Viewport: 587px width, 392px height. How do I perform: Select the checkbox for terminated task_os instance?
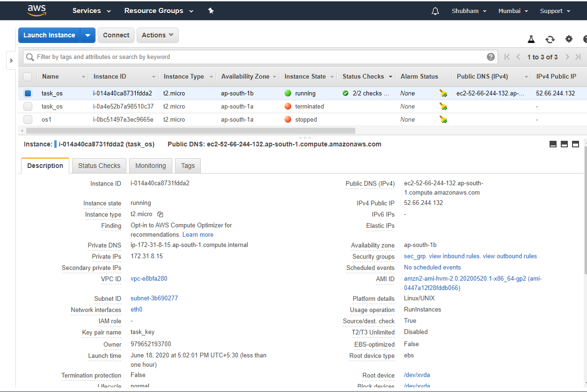pyautogui.click(x=28, y=106)
